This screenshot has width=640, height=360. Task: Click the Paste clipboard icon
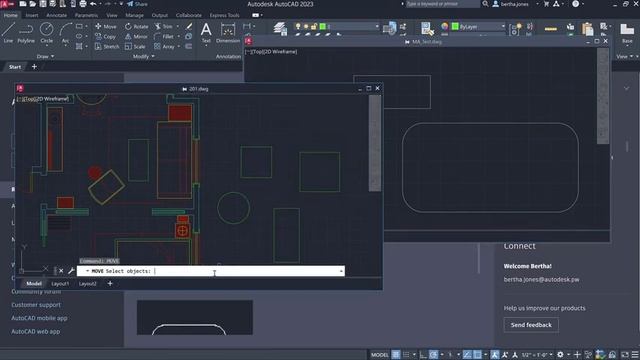[x=587, y=29]
